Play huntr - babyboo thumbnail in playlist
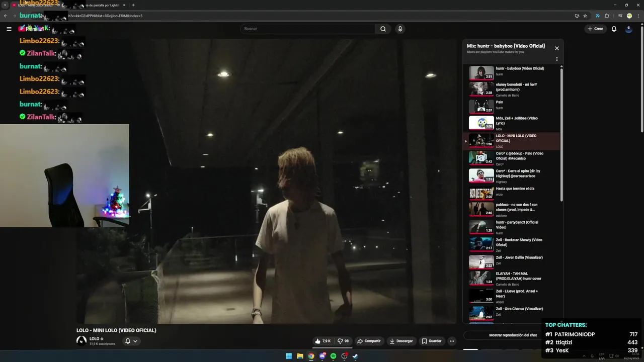 (x=481, y=73)
